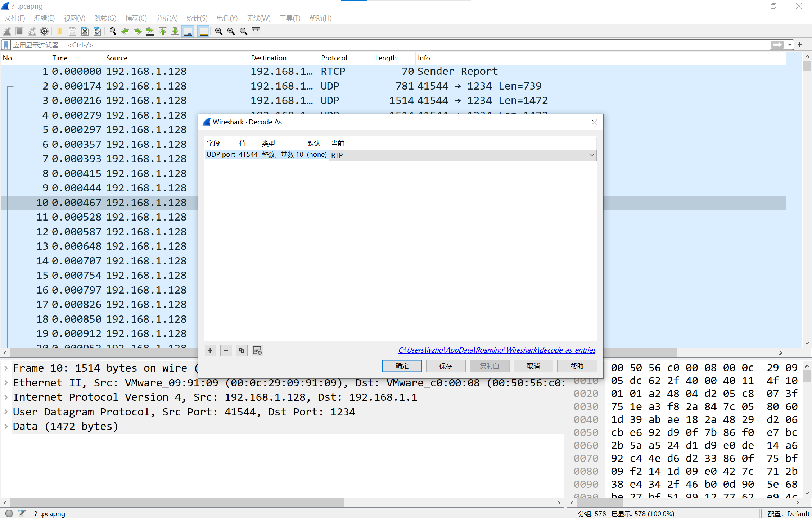Open capture options gear icon
Image resolution: width=812 pixels, height=518 pixels.
click(44, 31)
